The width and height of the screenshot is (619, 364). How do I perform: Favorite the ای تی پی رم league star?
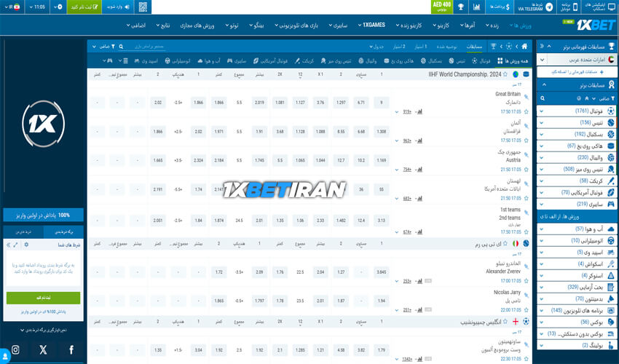tap(505, 244)
